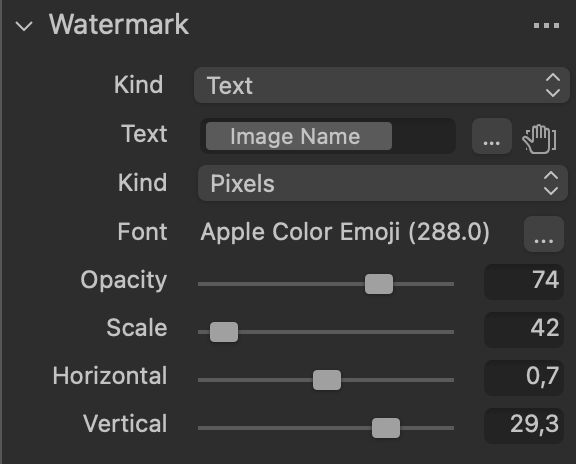Open the Kind dropdown showing Pixels

pyautogui.click(x=382, y=183)
